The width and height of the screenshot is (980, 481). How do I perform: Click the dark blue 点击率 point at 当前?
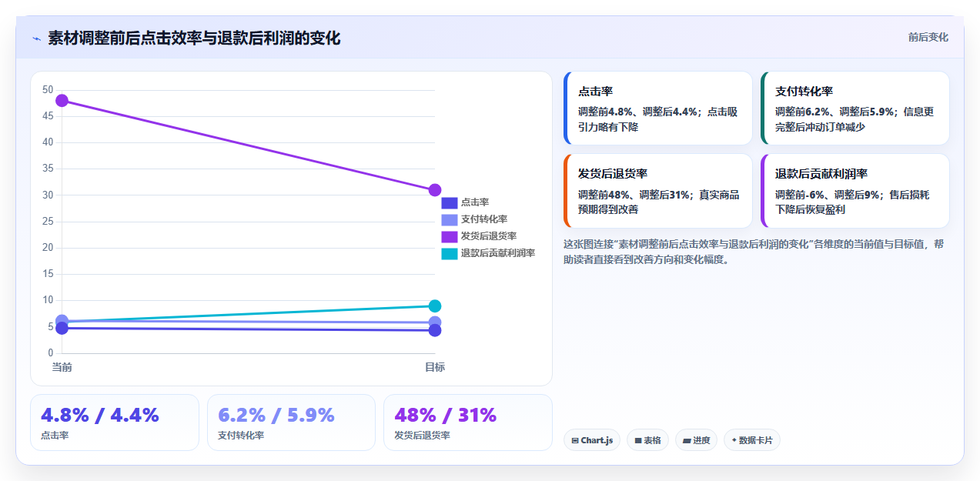(62, 329)
